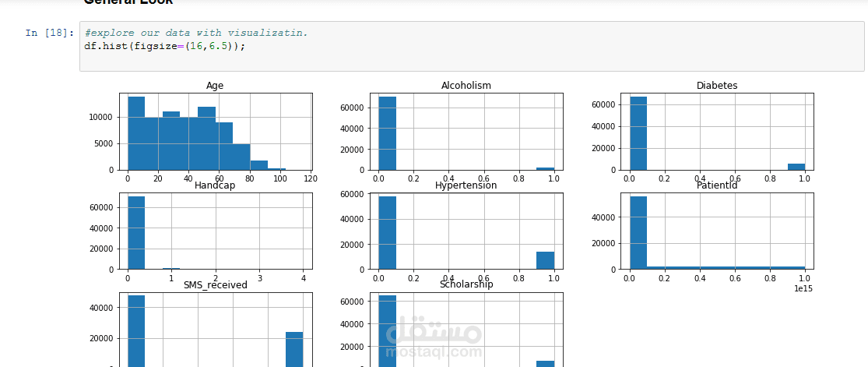Click the Scholarship histogram title
868x367 pixels.
pyautogui.click(x=466, y=284)
